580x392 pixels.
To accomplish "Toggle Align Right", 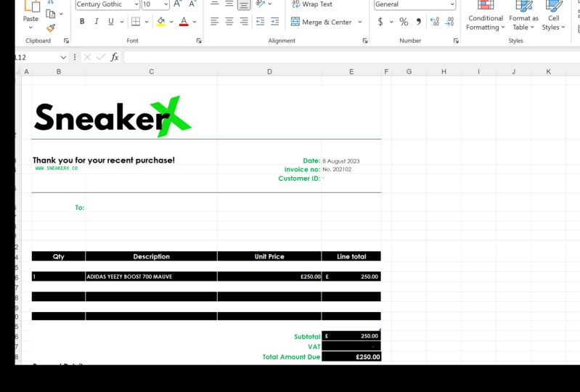I will pos(244,22).
